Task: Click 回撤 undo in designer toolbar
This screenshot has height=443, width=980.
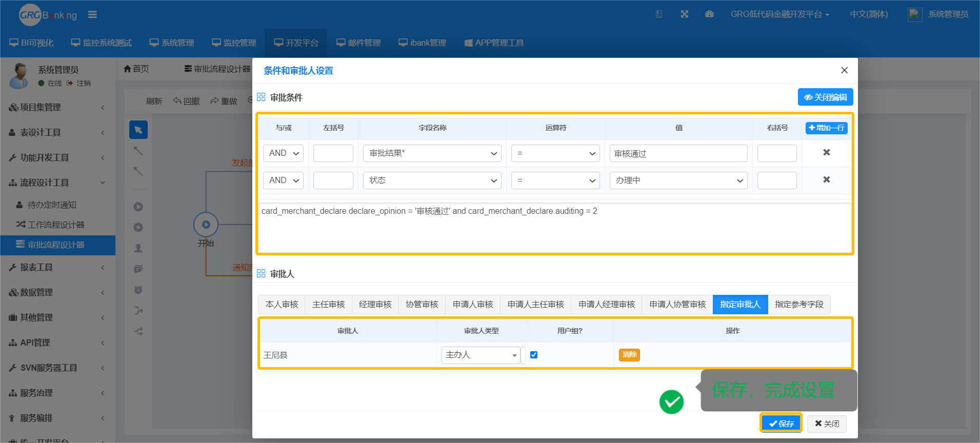Action: [x=187, y=101]
